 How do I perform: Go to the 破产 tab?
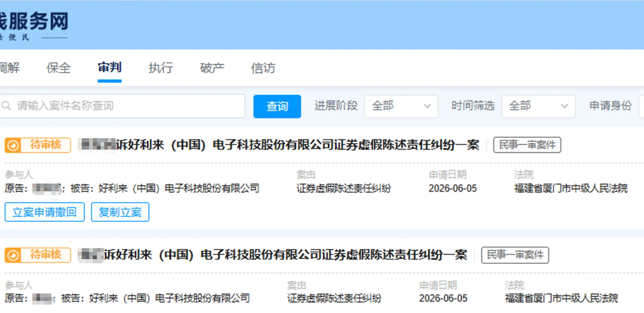point(212,68)
